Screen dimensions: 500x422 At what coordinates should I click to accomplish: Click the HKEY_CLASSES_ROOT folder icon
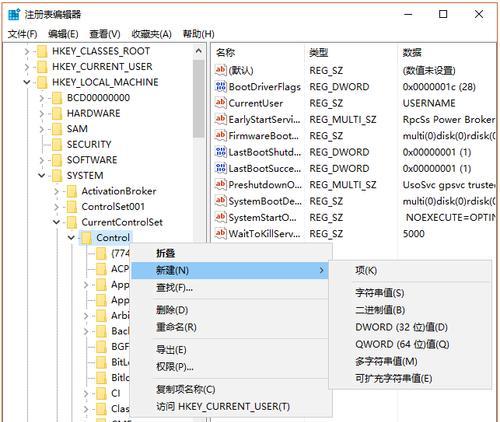click(42, 51)
